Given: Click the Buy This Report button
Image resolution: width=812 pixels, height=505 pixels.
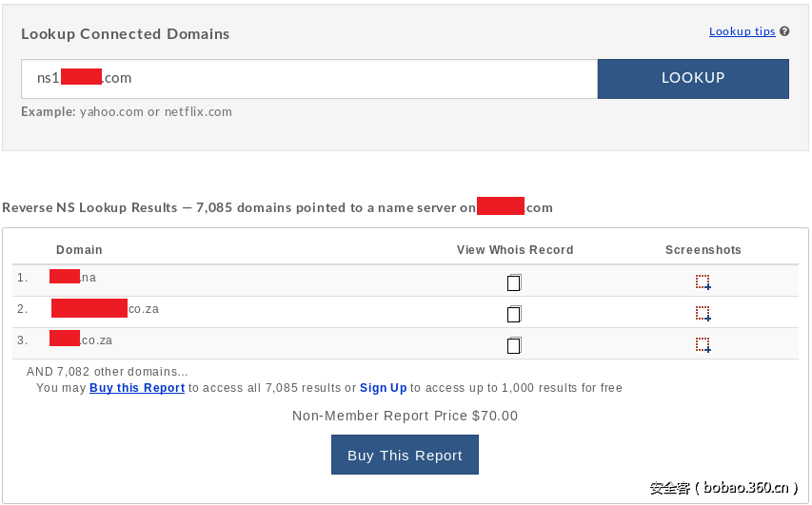Looking at the screenshot, I should [405, 455].
